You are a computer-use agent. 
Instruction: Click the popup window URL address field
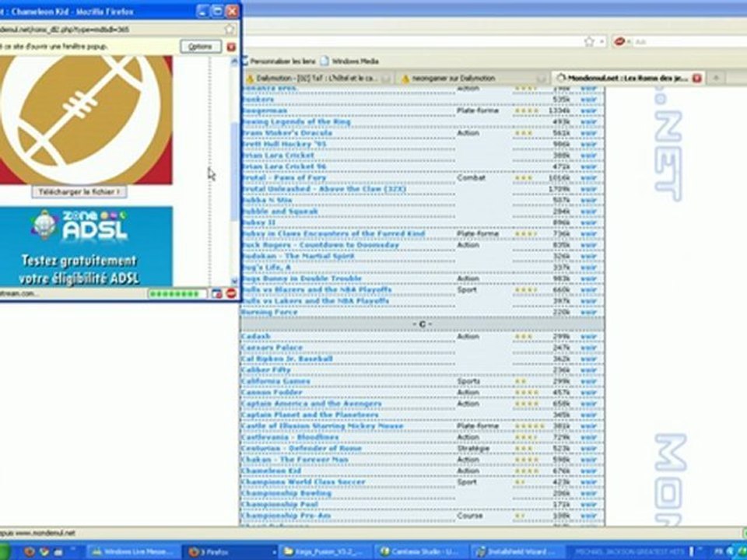click(112, 29)
